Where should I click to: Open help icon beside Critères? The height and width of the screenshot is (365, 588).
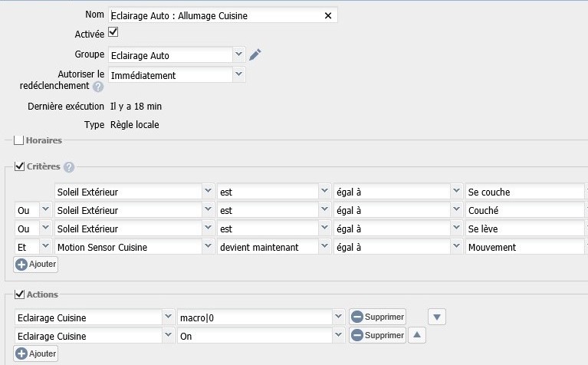coord(69,167)
